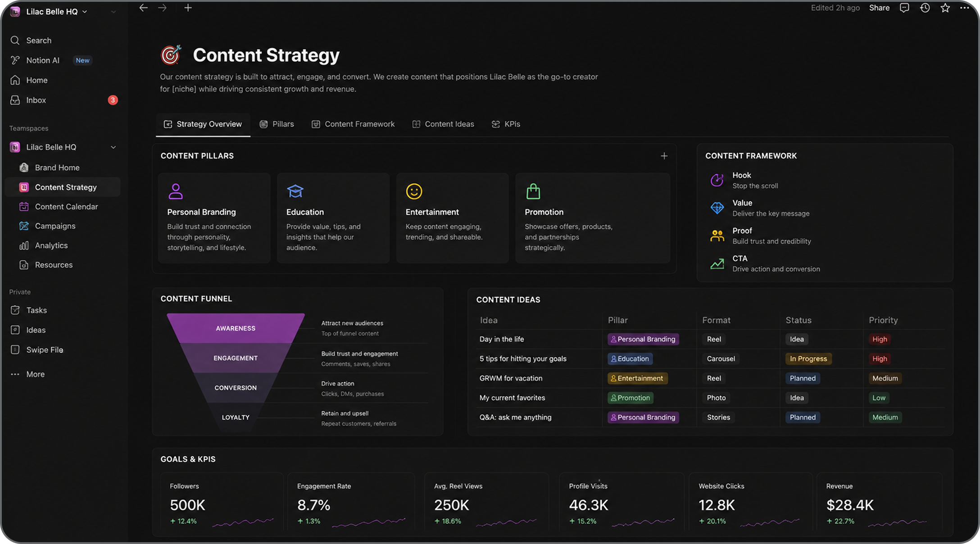Click the target emoji page icon
The height and width of the screenshot is (544, 980).
tap(171, 54)
